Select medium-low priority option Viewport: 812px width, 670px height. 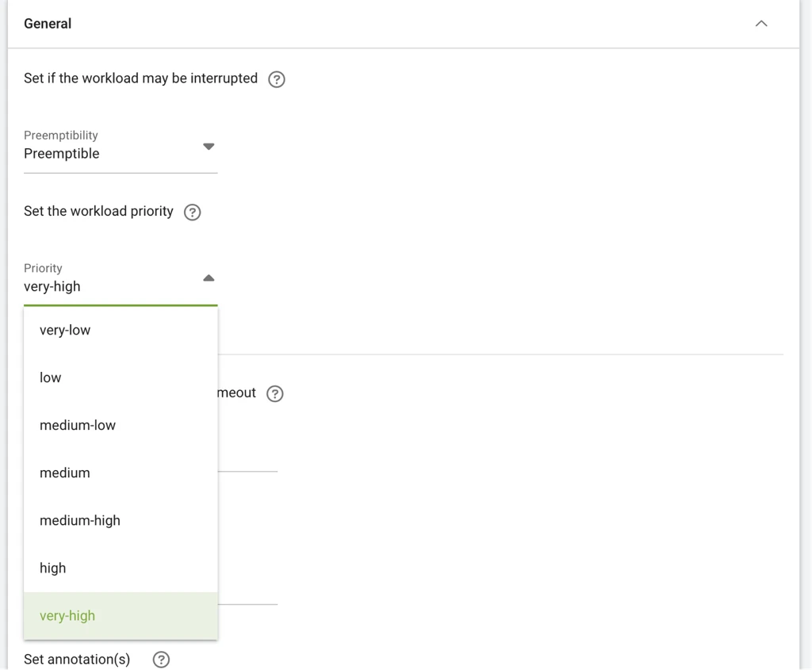pyautogui.click(x=121, y=426)
